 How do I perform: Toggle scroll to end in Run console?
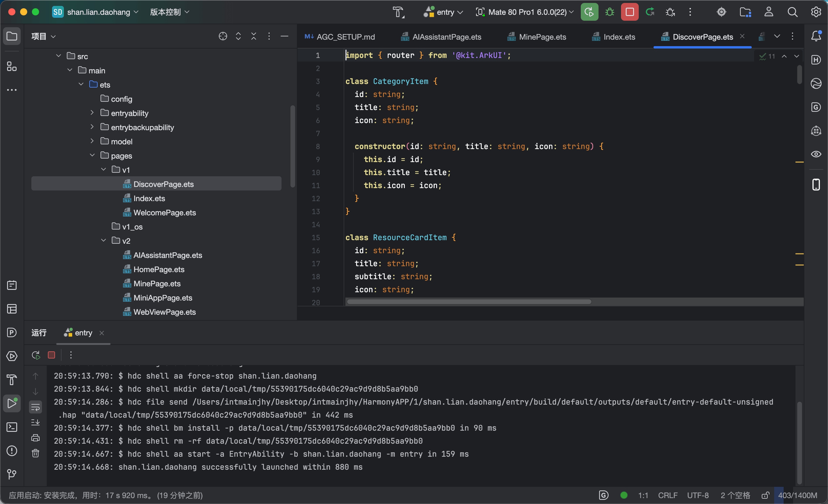[x=35, y=422]
